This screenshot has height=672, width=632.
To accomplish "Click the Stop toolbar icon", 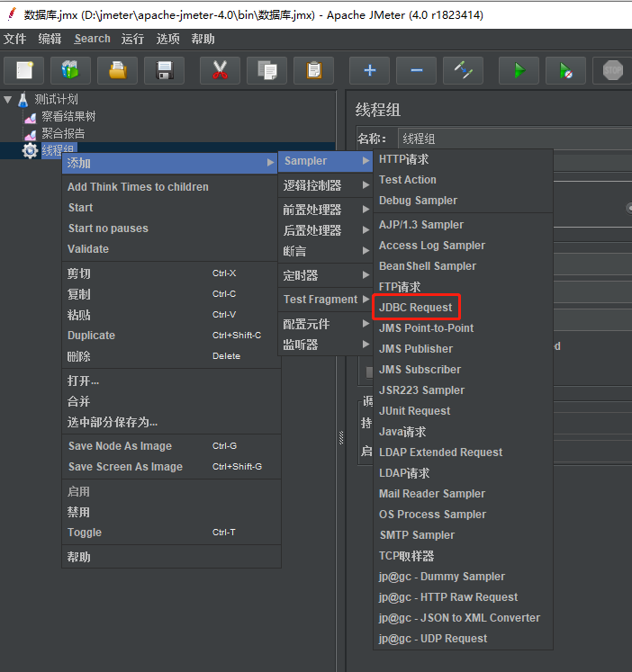I will [612, 70].
